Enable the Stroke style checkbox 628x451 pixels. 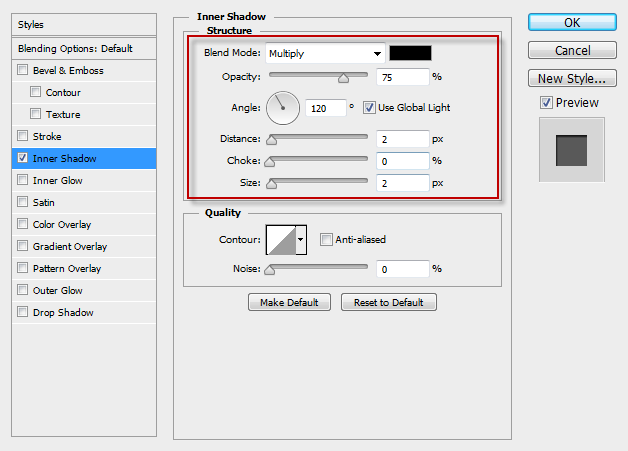[23, 136]
